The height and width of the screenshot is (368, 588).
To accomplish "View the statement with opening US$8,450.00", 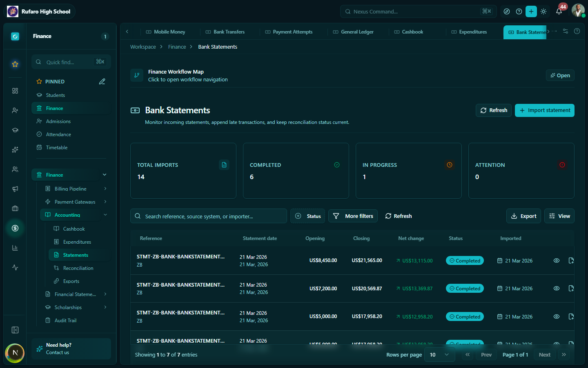I will coord(556,260).
